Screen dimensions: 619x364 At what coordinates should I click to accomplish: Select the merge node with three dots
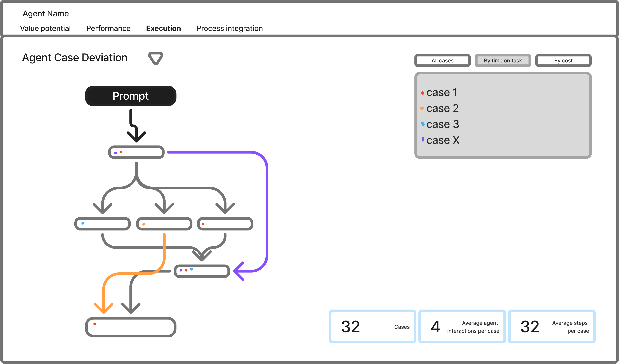[202, 271]
